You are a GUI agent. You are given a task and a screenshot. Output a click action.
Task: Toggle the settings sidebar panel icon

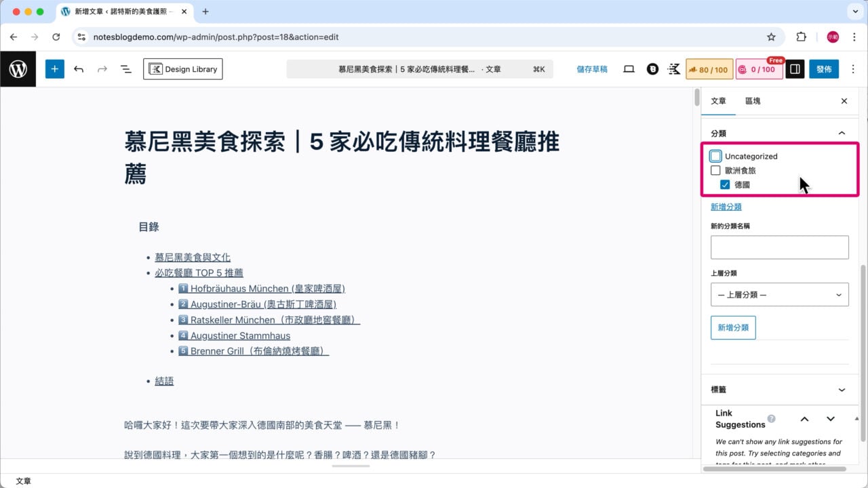pos(794,68)
